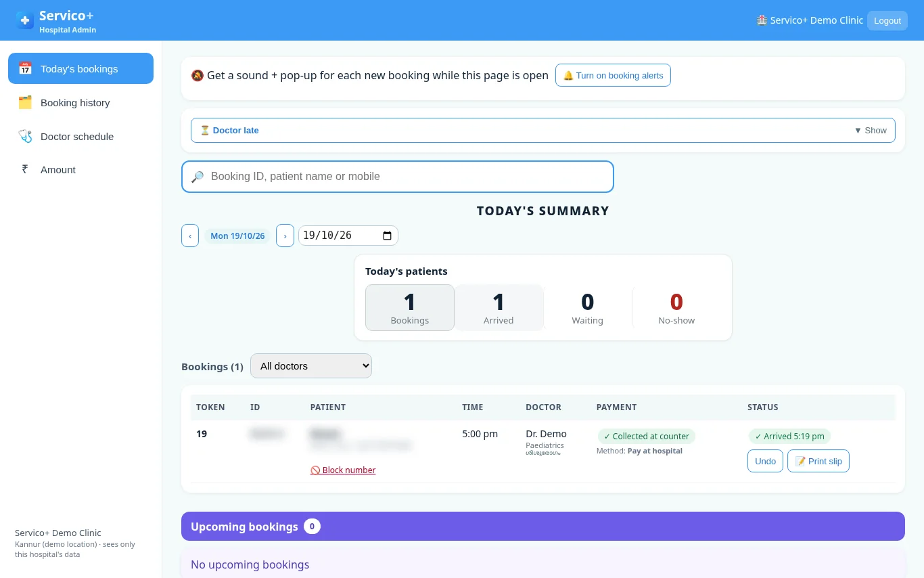Click the folder icon beside Booking history
The image size is (924, 578).
(x=25, y=102)
